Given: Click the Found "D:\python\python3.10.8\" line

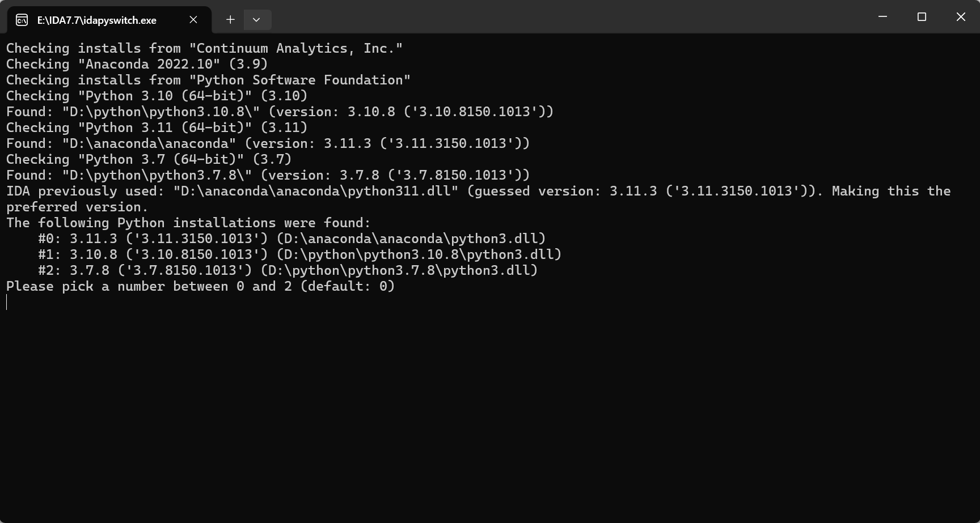Looking at the screenshot, I should click(x=280, y=112).
